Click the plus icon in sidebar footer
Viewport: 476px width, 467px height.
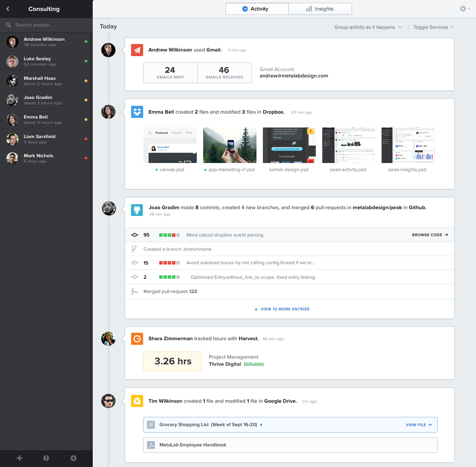pyautogui.click(x=20, y=458)
